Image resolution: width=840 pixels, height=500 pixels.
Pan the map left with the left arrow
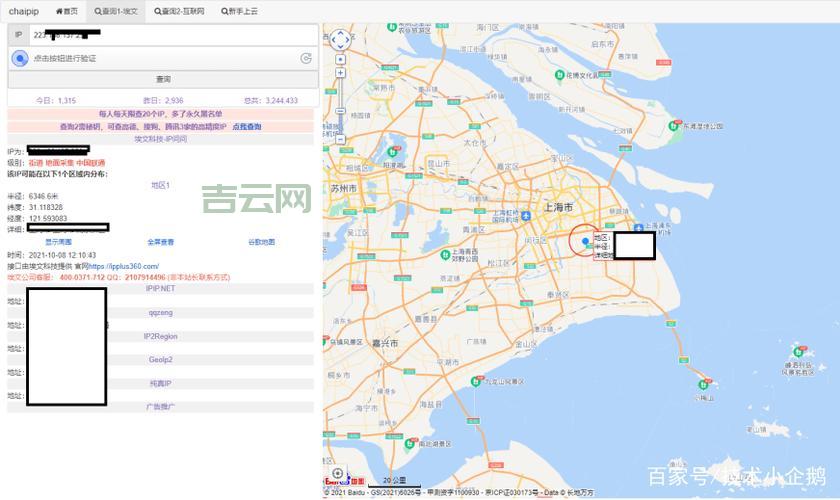tap(333, 40)
